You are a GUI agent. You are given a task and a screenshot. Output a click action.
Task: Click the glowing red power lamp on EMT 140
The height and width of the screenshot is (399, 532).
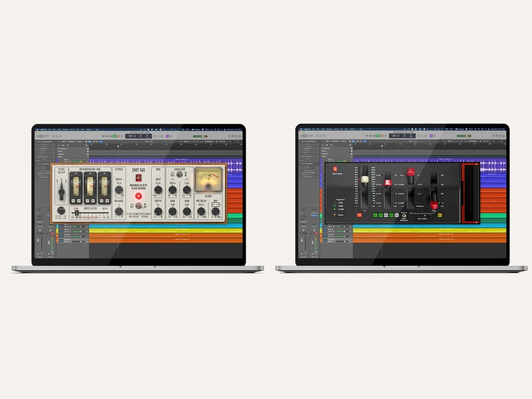click(138, 196)
